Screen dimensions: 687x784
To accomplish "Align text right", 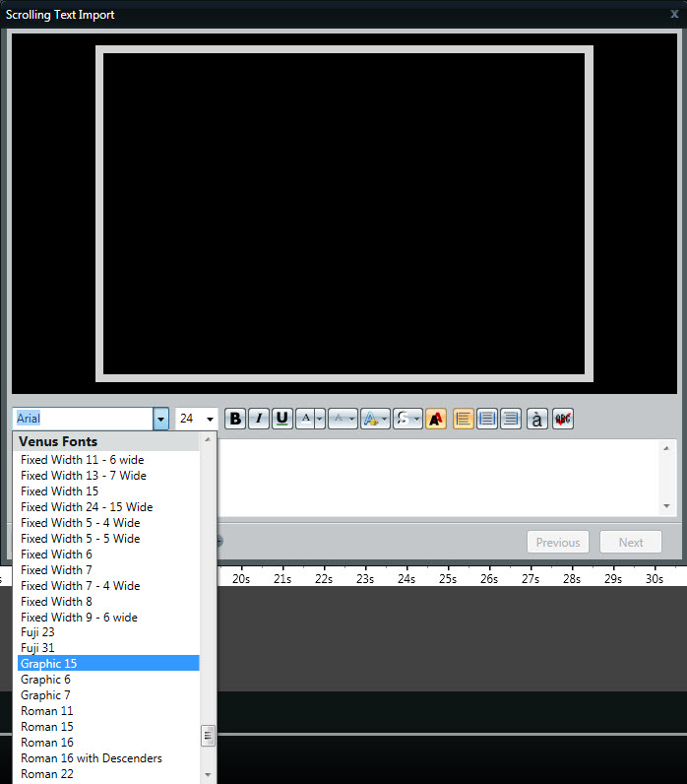I will (x=511, y=419).
